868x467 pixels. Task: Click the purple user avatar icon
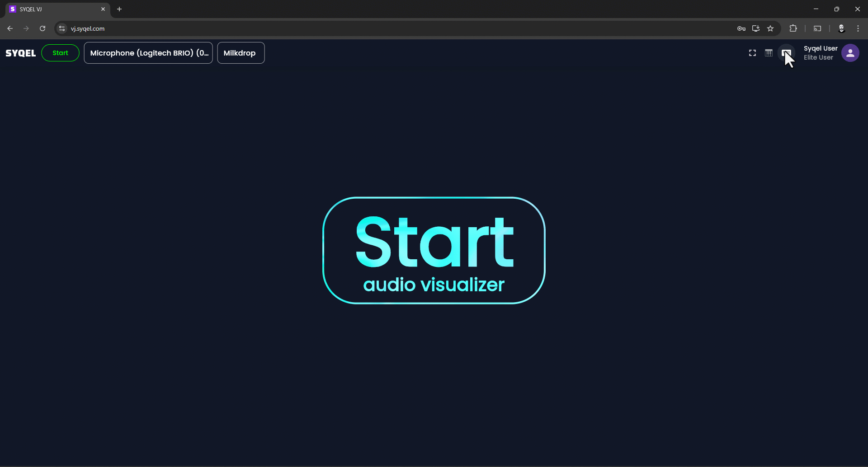[x=850, y=53]
